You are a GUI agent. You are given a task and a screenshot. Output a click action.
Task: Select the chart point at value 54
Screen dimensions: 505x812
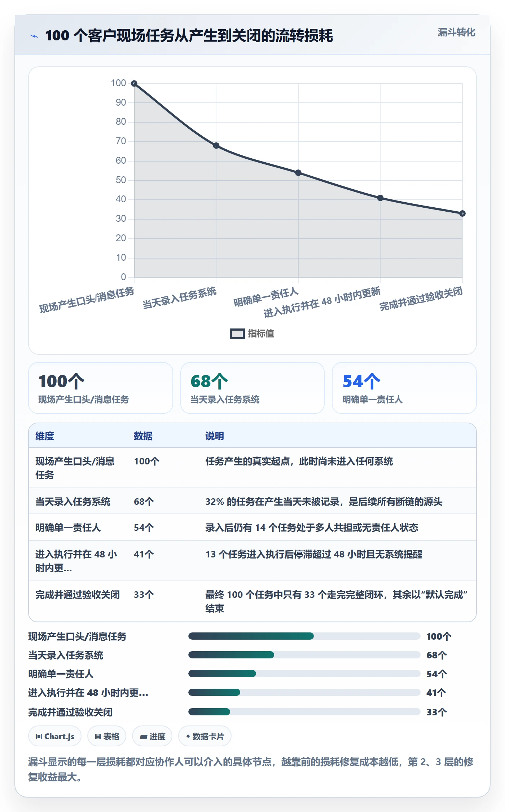tap(298, 173)
